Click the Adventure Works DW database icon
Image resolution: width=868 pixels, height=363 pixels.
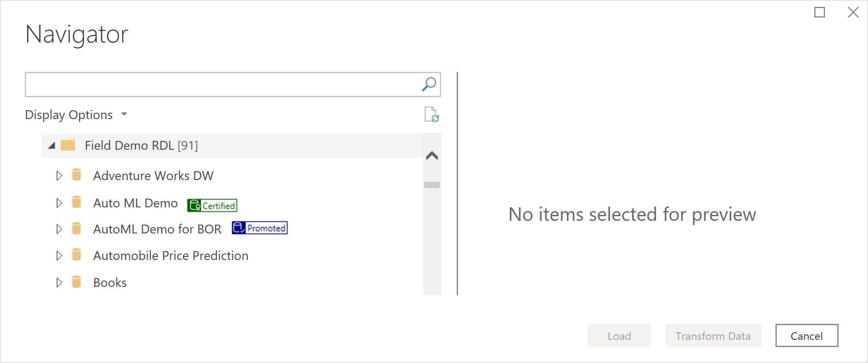tap(77, 175)
